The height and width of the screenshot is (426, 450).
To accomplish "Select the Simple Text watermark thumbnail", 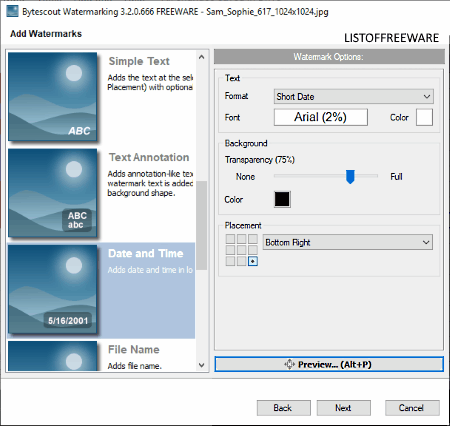I will [53, 96].
